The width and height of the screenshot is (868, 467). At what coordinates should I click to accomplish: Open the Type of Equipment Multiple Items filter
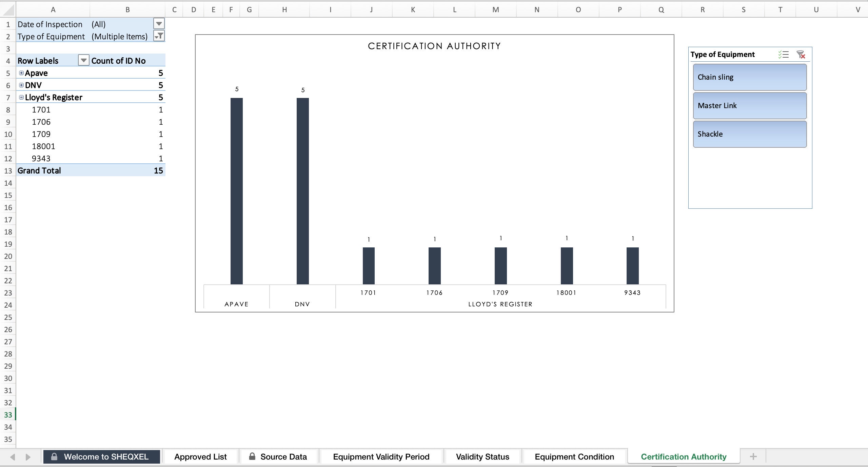click(x=158, y=36)
